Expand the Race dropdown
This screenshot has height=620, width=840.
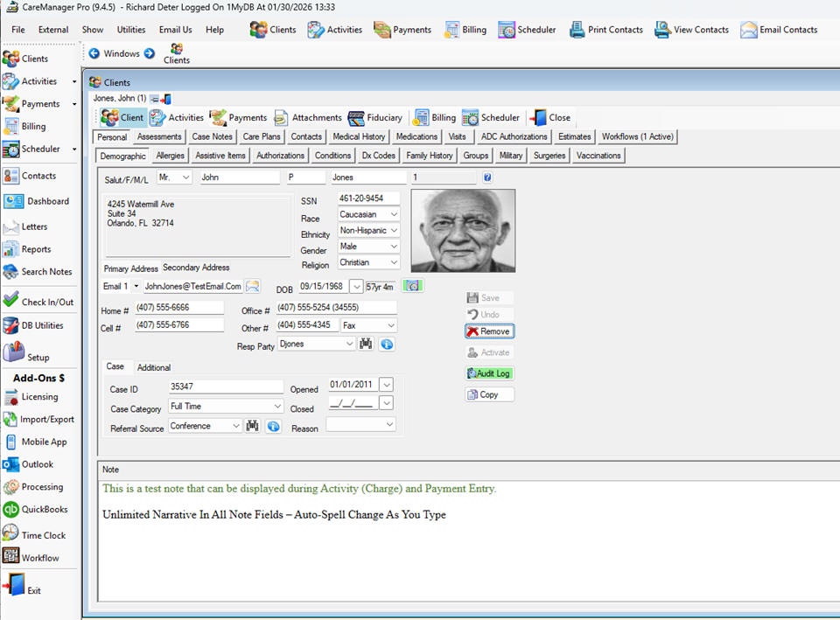(x=393, y=215)
